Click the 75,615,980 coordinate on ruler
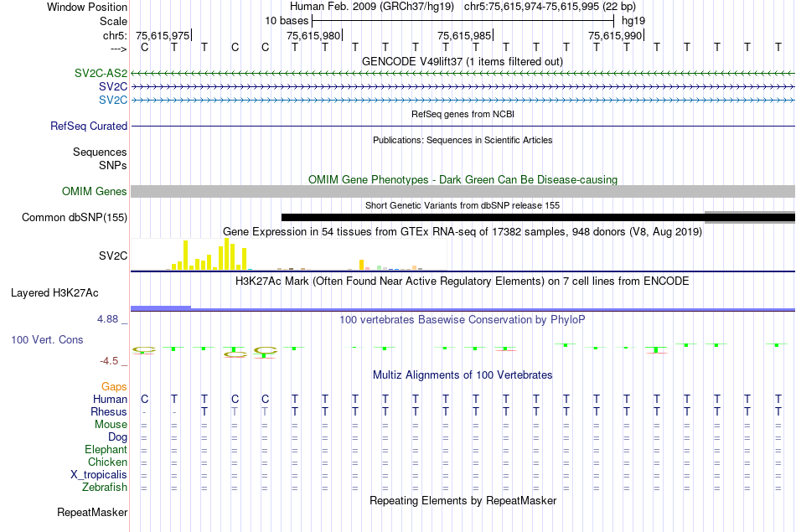 [313, 35]
